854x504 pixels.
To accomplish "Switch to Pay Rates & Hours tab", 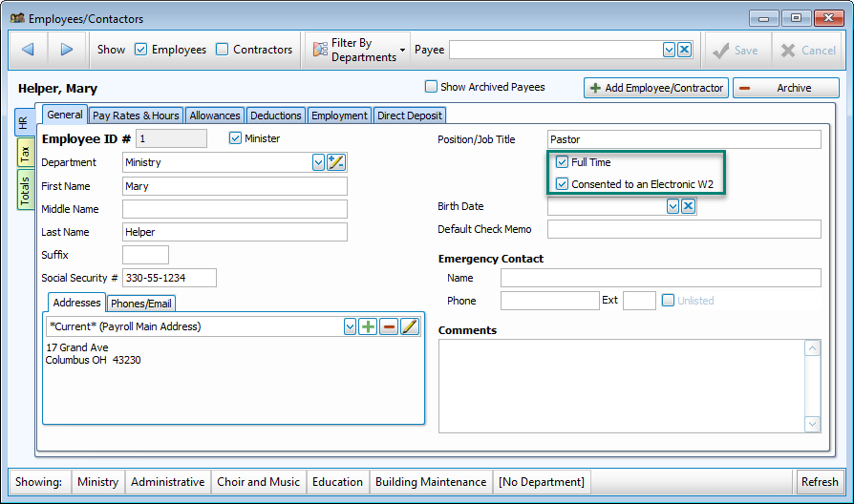I will tap(136, 115).
